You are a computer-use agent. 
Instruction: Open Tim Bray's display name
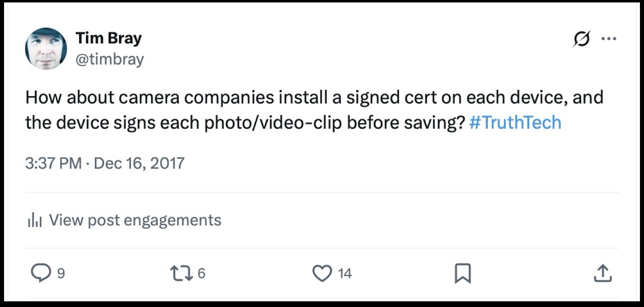click(x=109, y=37)
